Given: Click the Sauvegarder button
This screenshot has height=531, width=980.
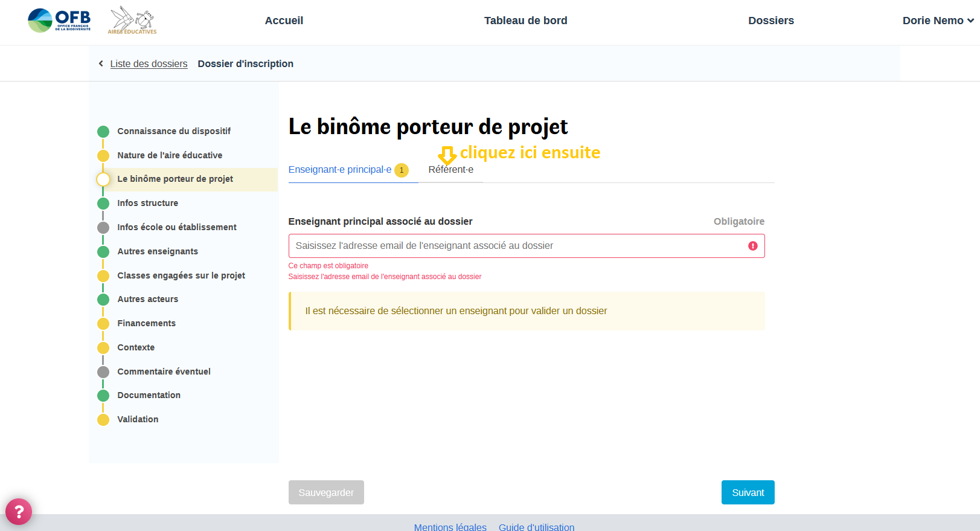Looking at the screenshot, I should coord(326,492).
